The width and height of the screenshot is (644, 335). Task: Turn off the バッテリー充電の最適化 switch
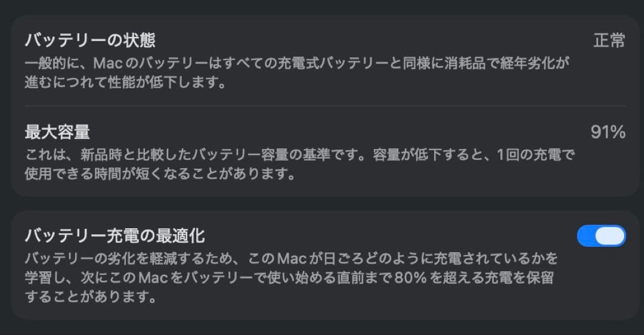coord(601,236)
